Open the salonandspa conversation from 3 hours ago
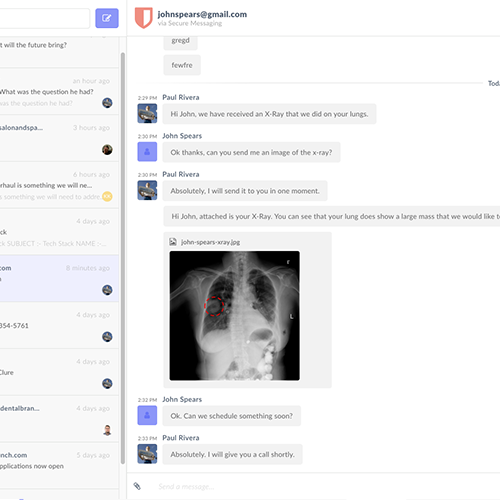The height and width of the screenshot is (500, 500). tap(59, 138)
